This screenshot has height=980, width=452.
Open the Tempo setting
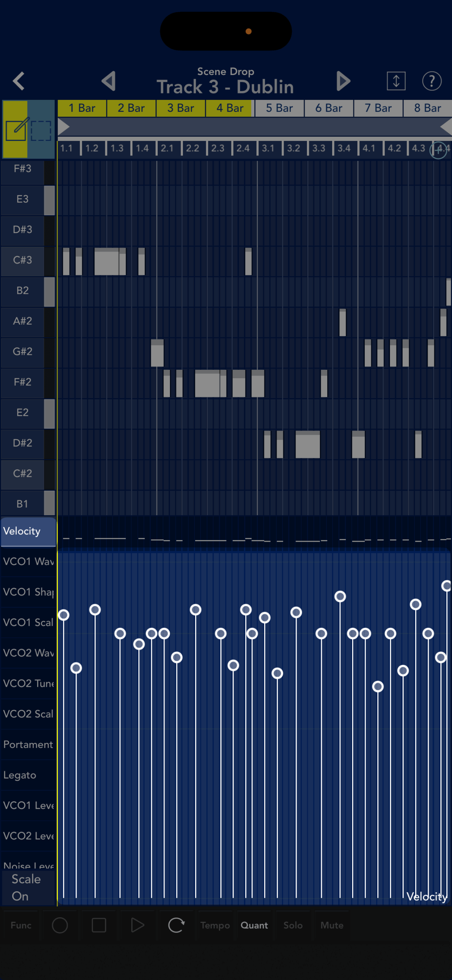[215, 925]
